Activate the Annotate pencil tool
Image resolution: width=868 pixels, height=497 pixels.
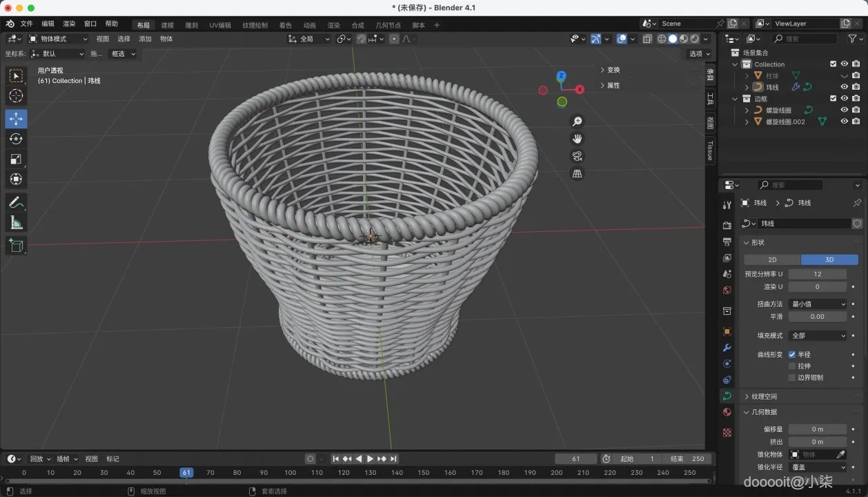(16, 202)
